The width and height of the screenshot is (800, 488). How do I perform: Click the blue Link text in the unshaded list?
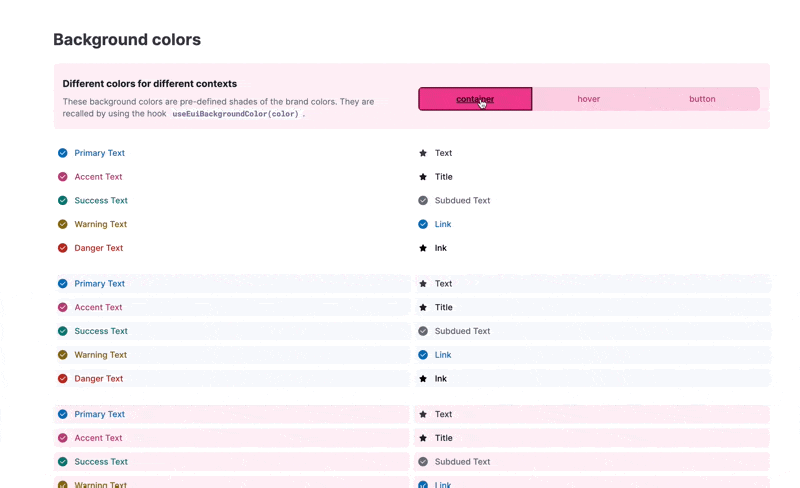click(x=443, y=224)
